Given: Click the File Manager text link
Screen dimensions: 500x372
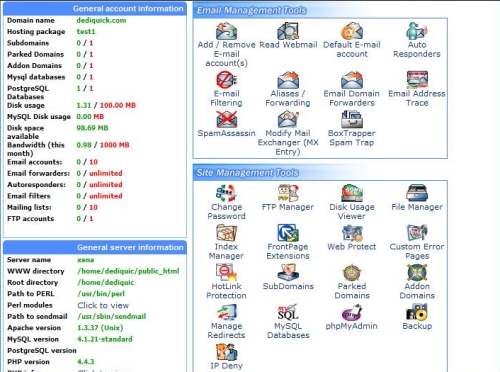Looking at the screenshot, I should pos(417,207).
